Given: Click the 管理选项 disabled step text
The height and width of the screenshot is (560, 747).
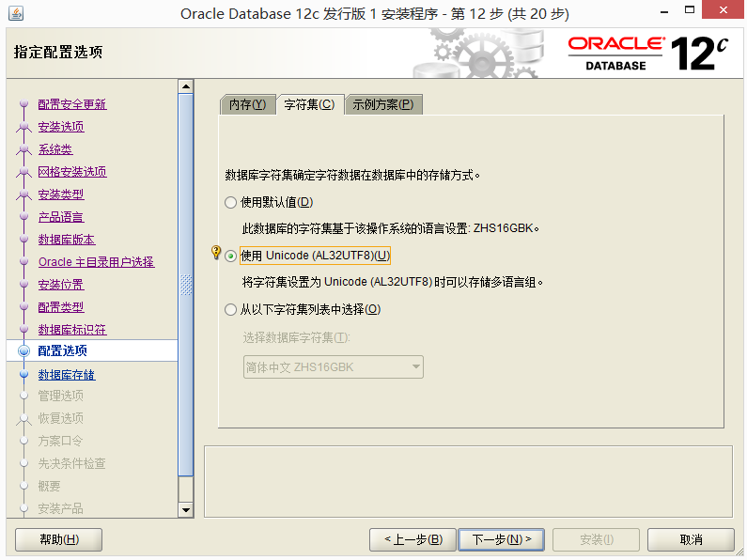Looking at the screenshot, I should click(61, 396).
